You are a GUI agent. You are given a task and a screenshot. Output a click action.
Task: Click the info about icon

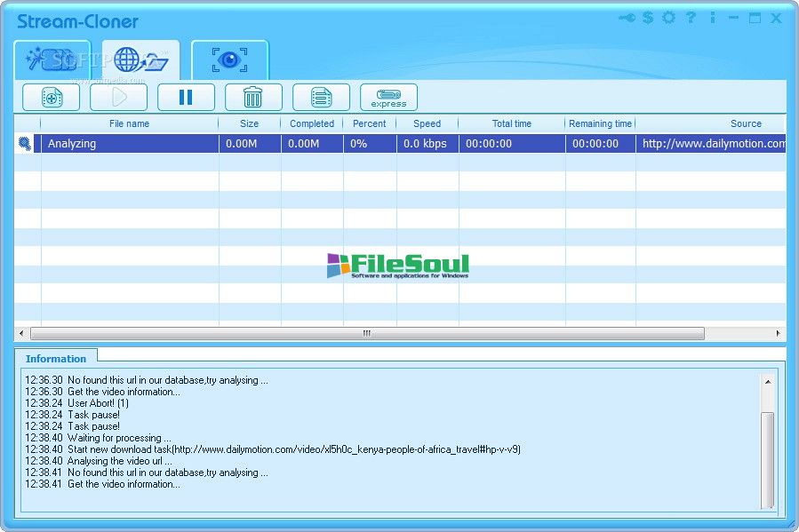click(x=712, y=18)
